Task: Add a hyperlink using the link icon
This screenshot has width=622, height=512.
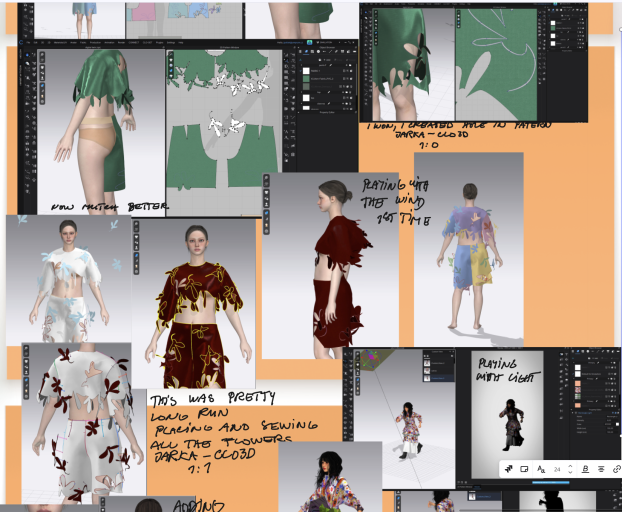Action: coord(615,469)
